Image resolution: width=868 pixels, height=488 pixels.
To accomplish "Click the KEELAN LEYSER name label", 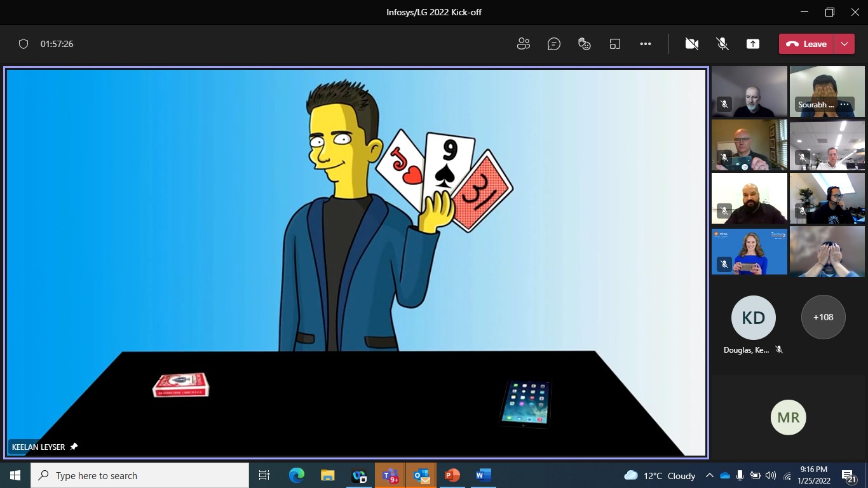I will 38,447.
